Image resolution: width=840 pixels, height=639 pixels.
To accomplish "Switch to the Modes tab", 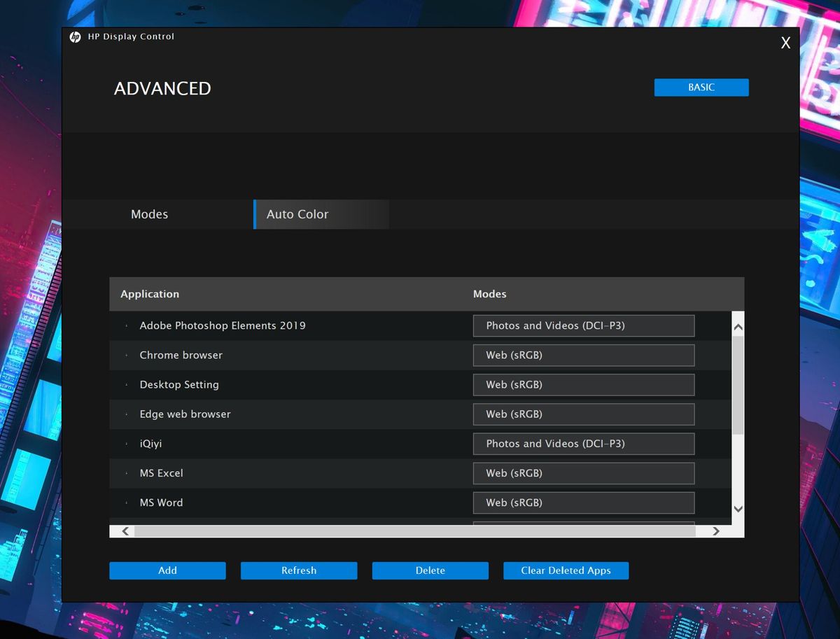I will tap(149, 214).
